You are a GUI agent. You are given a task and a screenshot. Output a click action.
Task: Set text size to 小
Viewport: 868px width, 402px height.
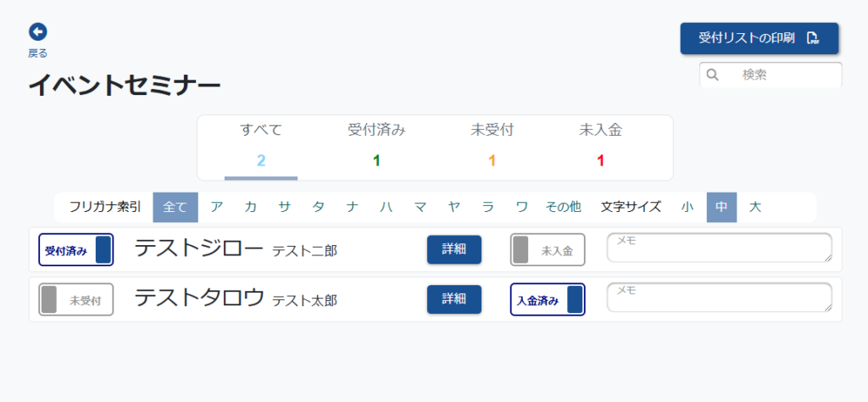pos(687,208)
